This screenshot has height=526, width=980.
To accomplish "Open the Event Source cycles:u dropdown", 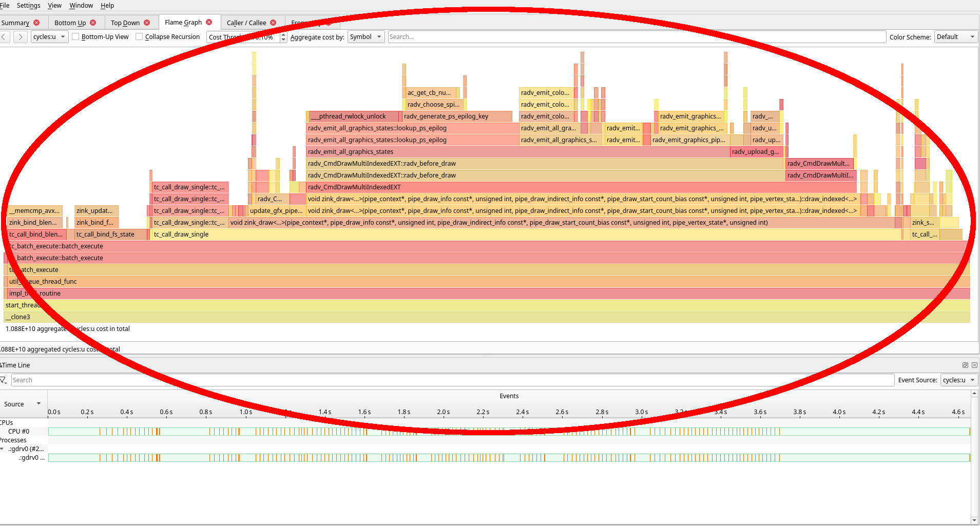I will [x=959, y=380].
